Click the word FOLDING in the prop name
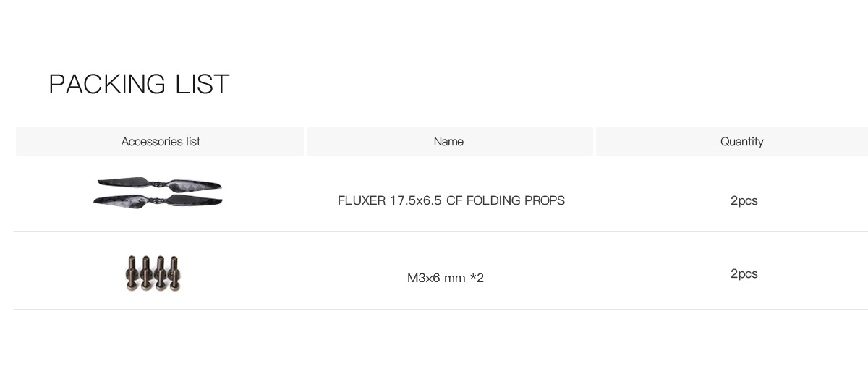This screenshot has width=868, height=374. pos(493,200)
